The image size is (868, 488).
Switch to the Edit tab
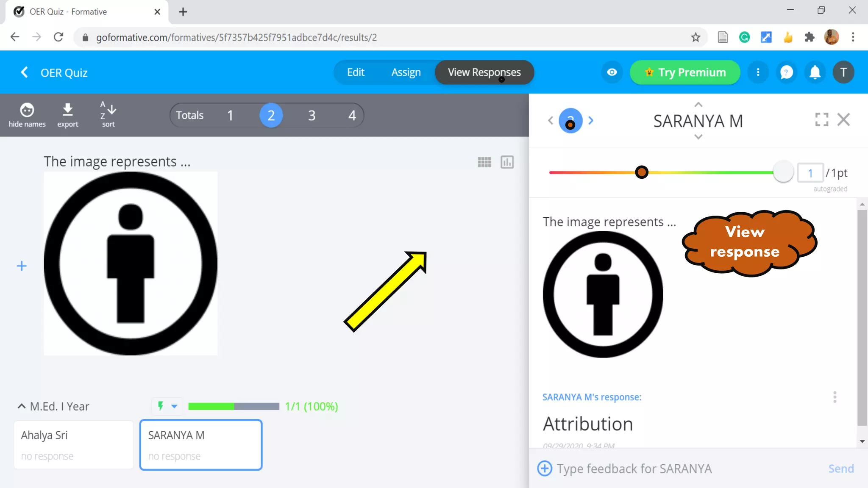point(356,72)
